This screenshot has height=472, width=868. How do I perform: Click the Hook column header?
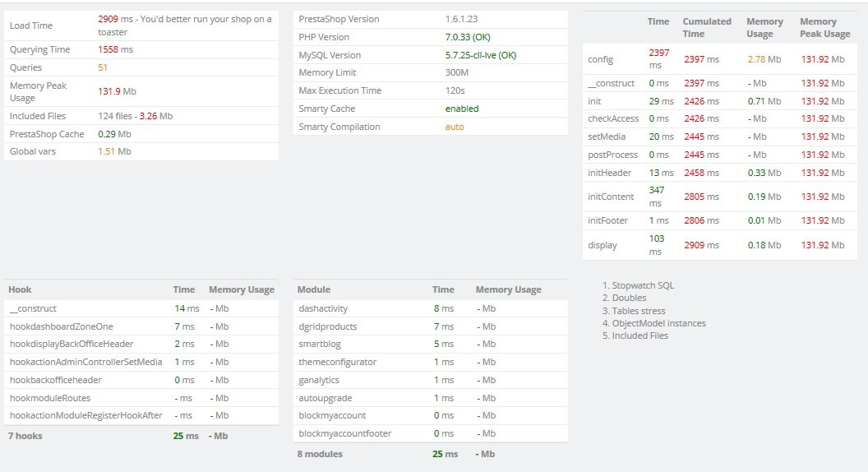(20, 289)
